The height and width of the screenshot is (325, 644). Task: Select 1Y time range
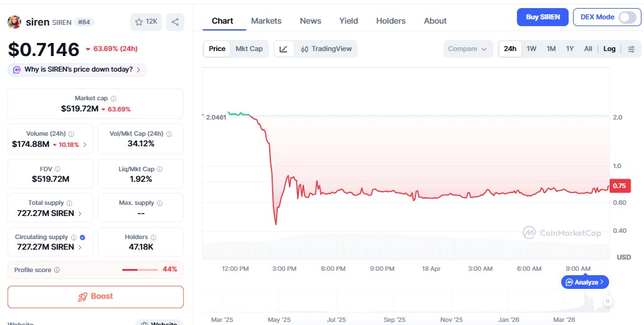[x=570, y=49]
